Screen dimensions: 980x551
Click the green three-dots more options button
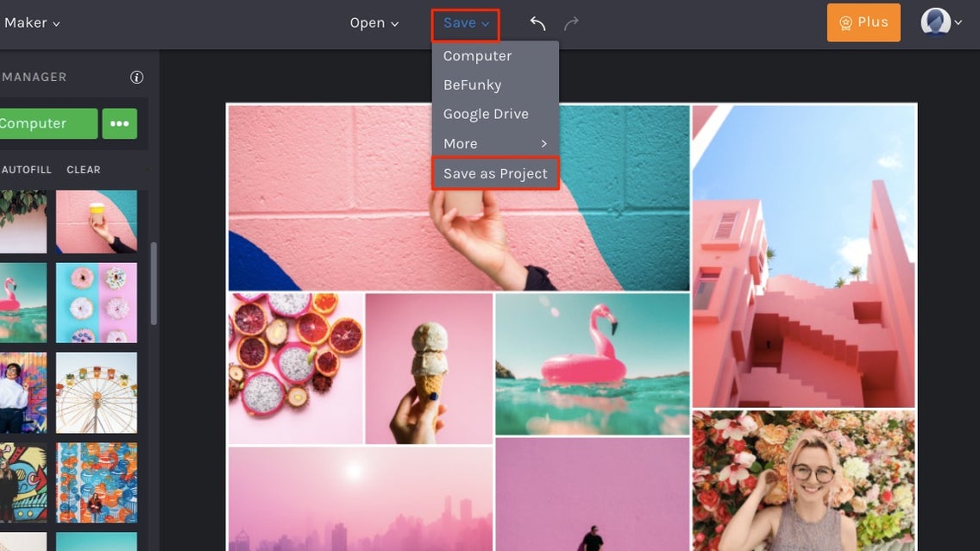119,123
